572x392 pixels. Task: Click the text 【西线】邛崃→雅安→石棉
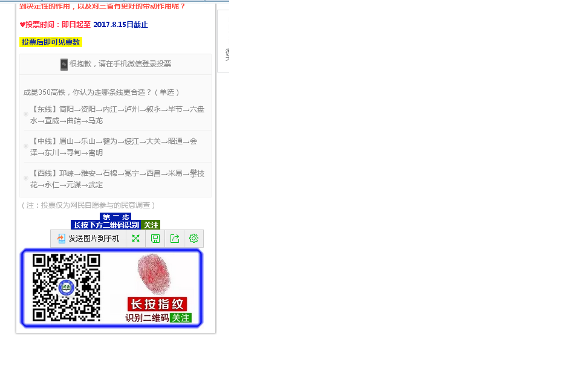[74, 173]
